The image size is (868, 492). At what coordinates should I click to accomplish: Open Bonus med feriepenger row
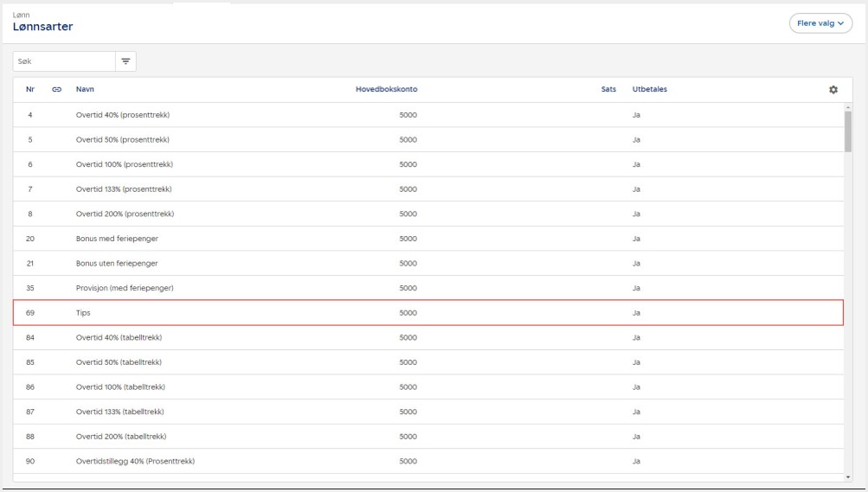pyautogui.click(x=117, y=239)
